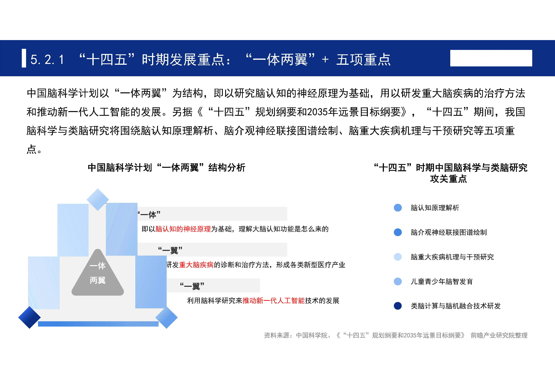Click the intro paragraph line starting "中国脑科学计划以"
Viewport: 555px width, 392px height.
coord(276,93)
